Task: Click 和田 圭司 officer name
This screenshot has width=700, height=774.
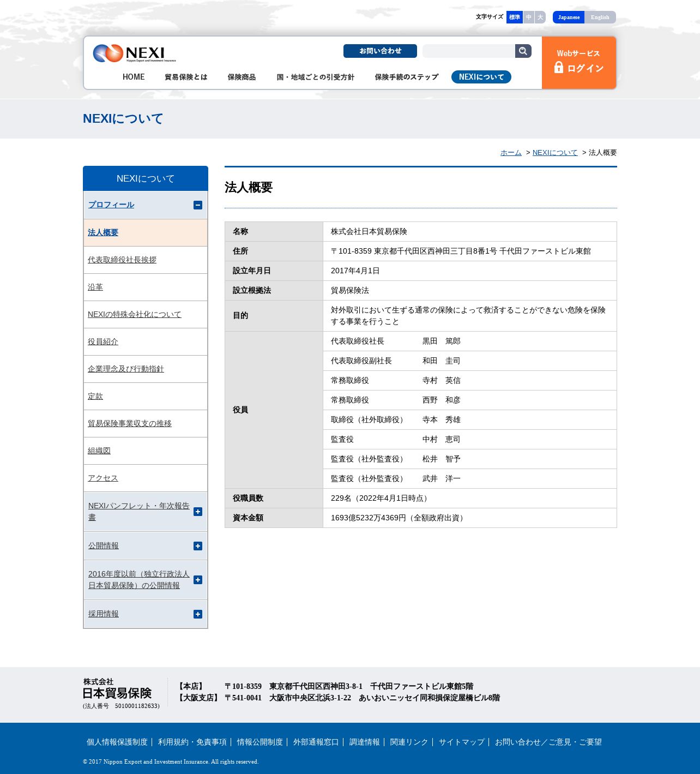Action: coord(442,361)
